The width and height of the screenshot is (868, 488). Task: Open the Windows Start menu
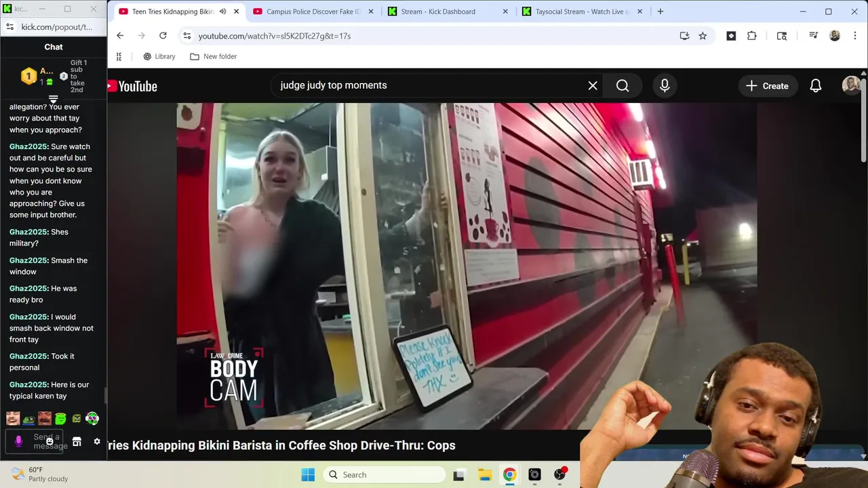point(308,474)
